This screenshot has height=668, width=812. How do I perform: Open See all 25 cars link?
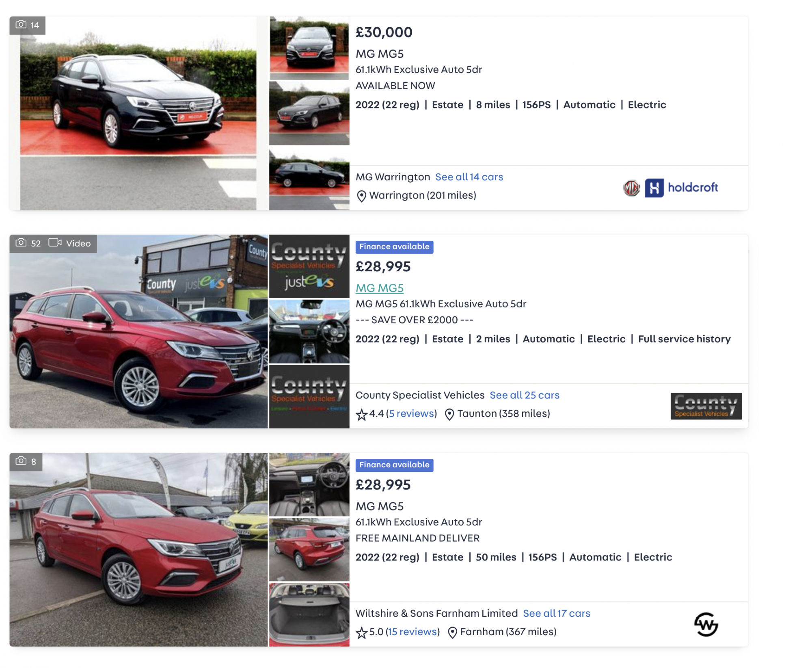pyautogui.click(x=524, y=395)
